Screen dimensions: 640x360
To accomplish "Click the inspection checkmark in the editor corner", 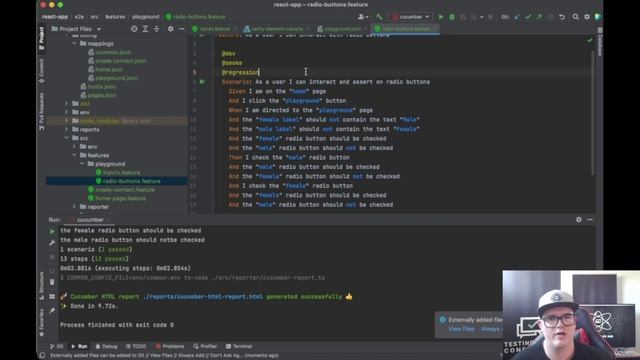I will tap(589, 40).
